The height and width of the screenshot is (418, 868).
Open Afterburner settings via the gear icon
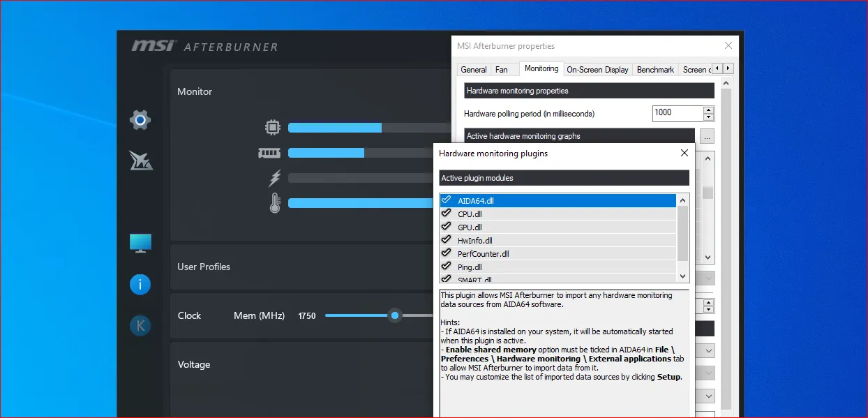pyautogui.click(x=140, y=119)
